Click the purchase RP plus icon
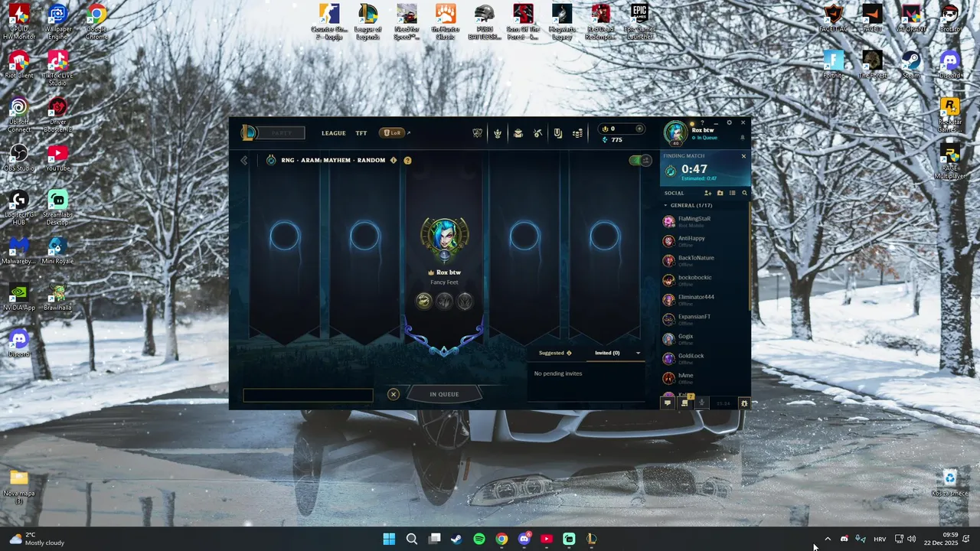This screenshot has width=980, height=551. [x=639, y=129]
